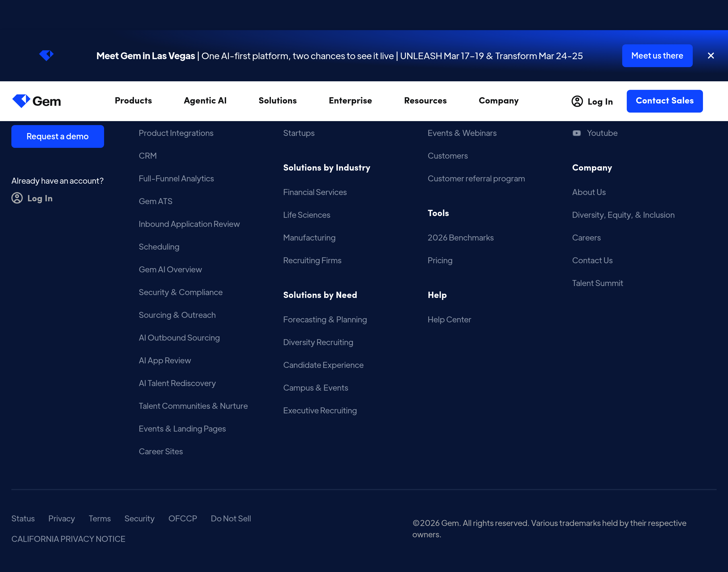Open the CALIFORNIA PRIVACY NOTICE link
The width and height of the screenshot is (728, 572).
68,539
